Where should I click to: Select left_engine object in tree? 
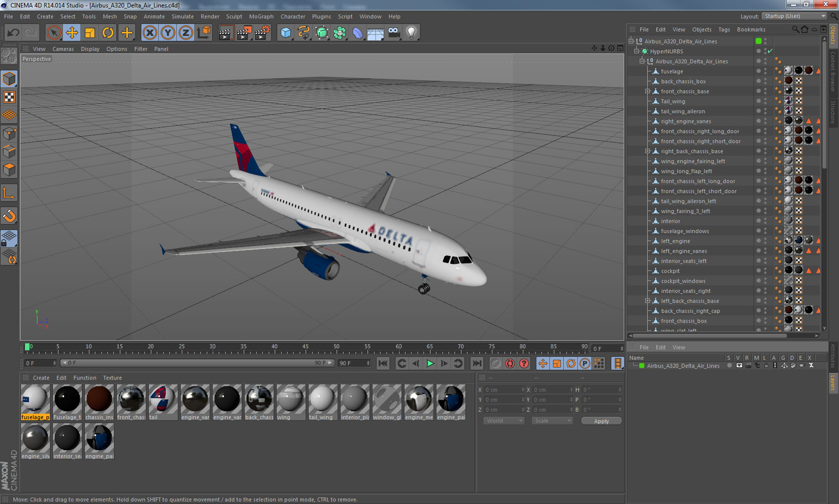tap(675, 241)
